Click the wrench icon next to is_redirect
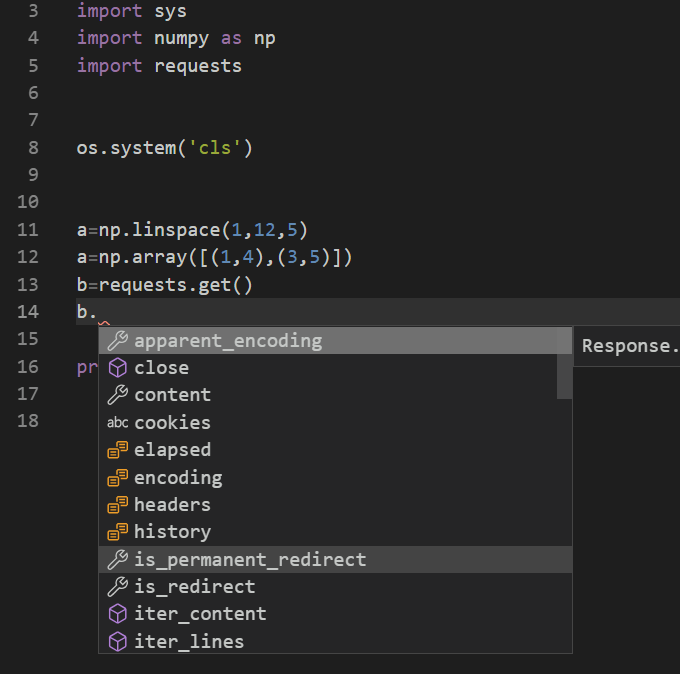 point(118,587)
